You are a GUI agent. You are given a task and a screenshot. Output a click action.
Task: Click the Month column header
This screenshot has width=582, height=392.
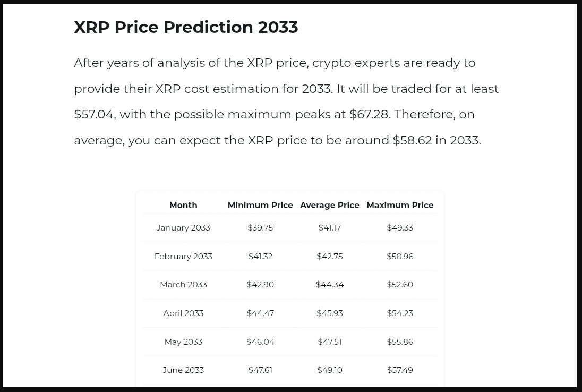(183, 205)
